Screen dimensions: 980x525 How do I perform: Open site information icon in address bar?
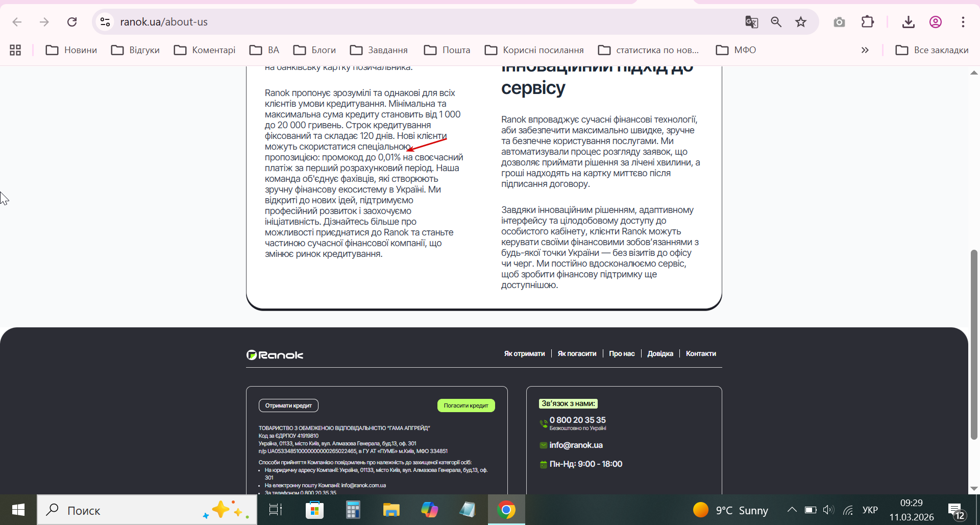point(105,22)
